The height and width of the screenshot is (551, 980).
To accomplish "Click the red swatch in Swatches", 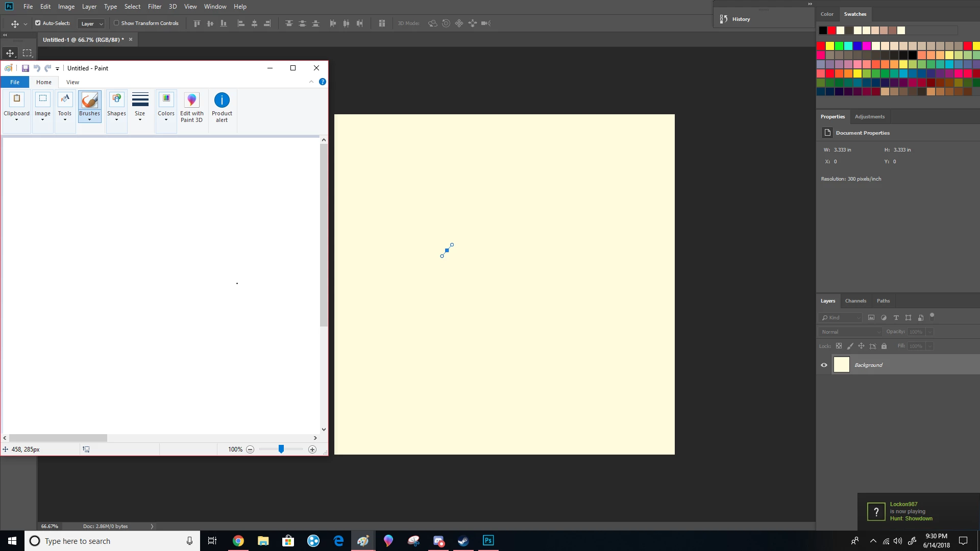I will pyautogui.click(x=821, y=46).
